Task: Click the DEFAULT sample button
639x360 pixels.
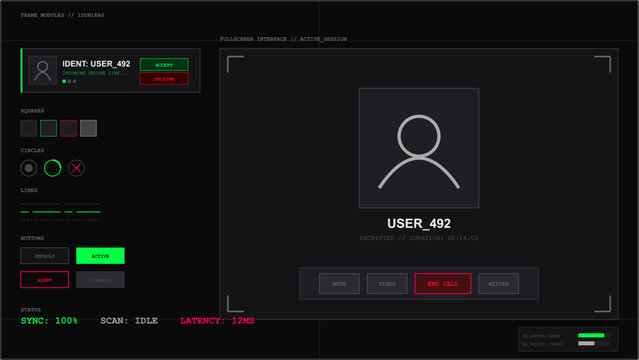Action: 44,256
